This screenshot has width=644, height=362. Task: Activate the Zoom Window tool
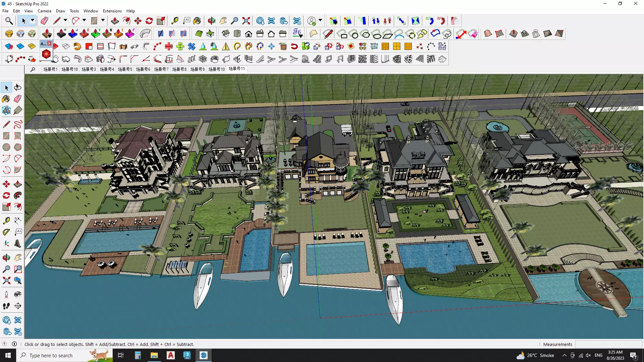tap(18, 269)
